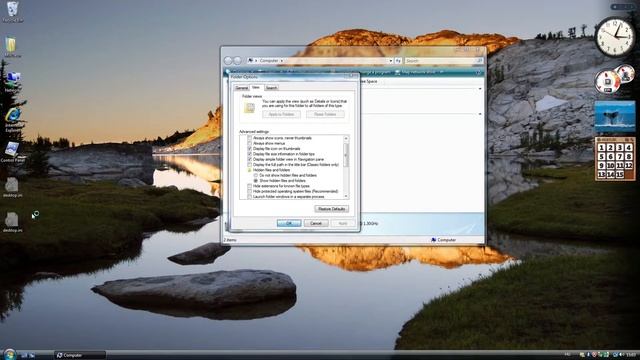Launch Internet Explorer from the desktop
This screenshot has height=360, width=640.
coord(13,119)
